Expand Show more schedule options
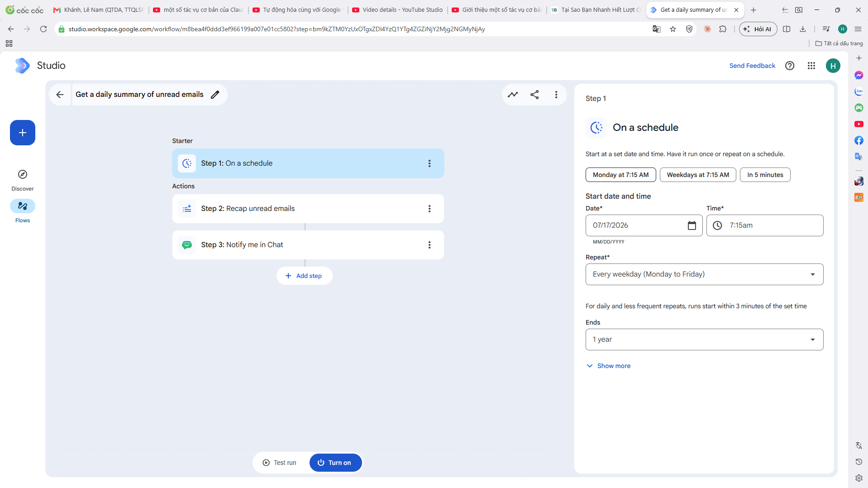Image resolution: width=868 pixels, height=488 pixels. pos(609,366)
